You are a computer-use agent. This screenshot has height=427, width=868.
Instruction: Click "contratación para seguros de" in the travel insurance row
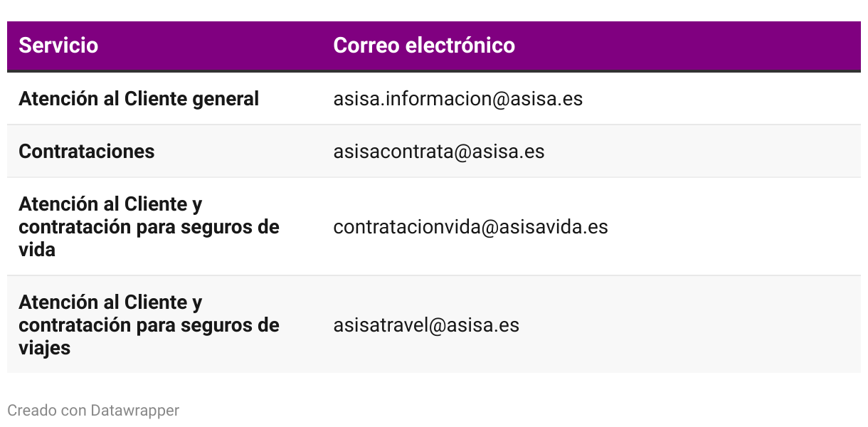149,325
